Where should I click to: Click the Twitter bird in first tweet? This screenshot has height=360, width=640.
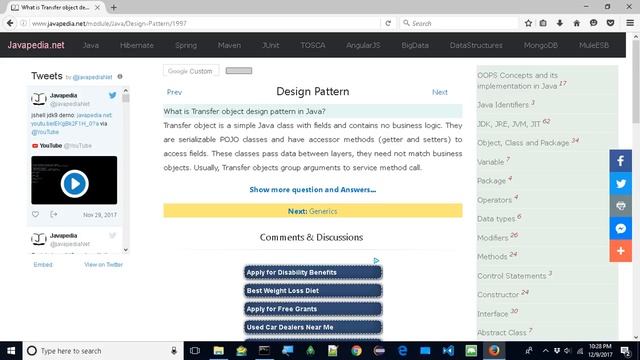[x=112, y=96]
